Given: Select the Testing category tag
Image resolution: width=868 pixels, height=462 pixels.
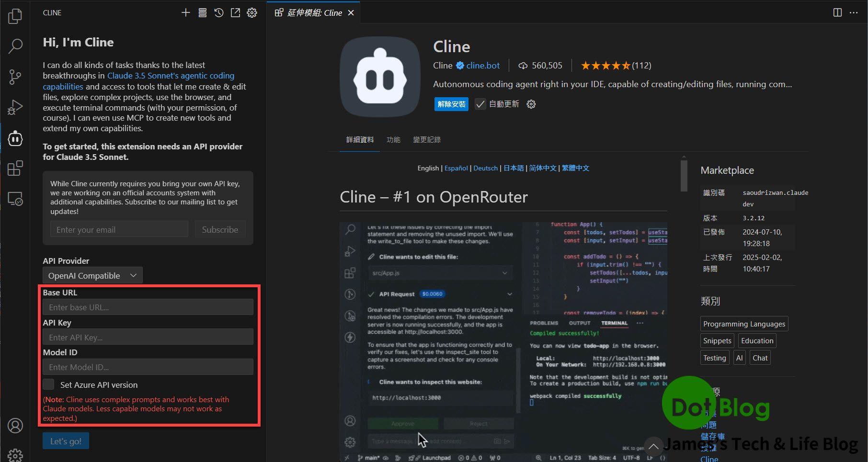Looking at the screenshot, I should point(714,358).
